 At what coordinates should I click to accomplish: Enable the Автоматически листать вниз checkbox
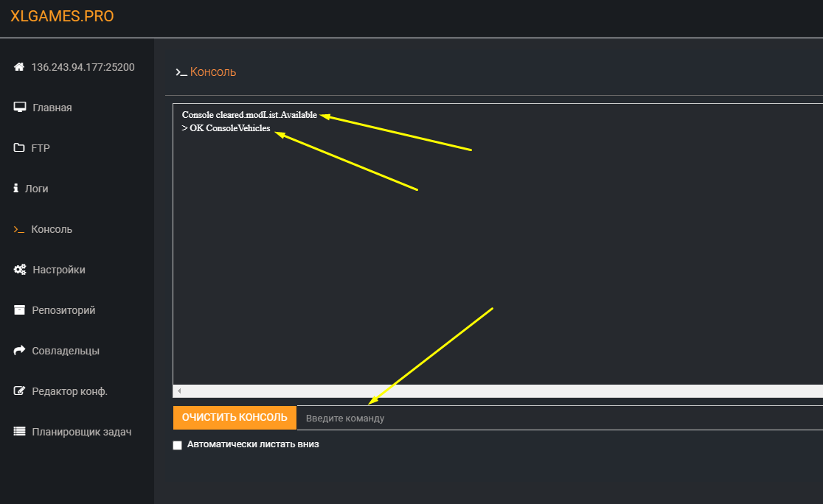177,445
